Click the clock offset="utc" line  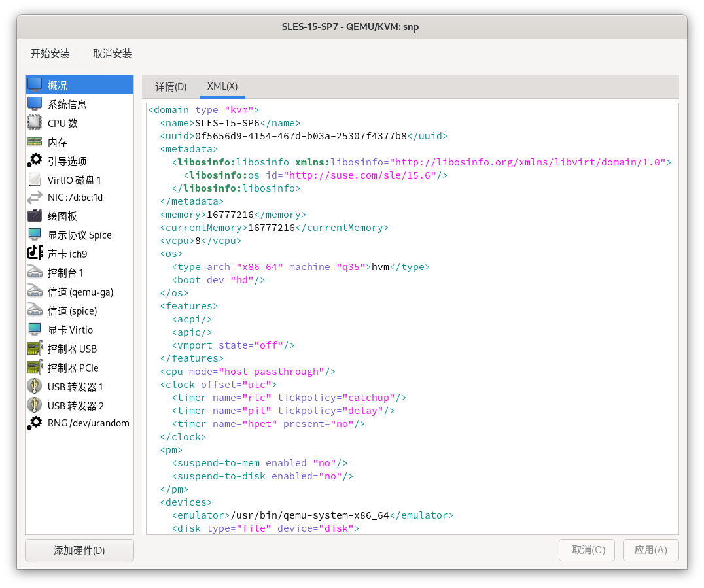click(219, 385)
